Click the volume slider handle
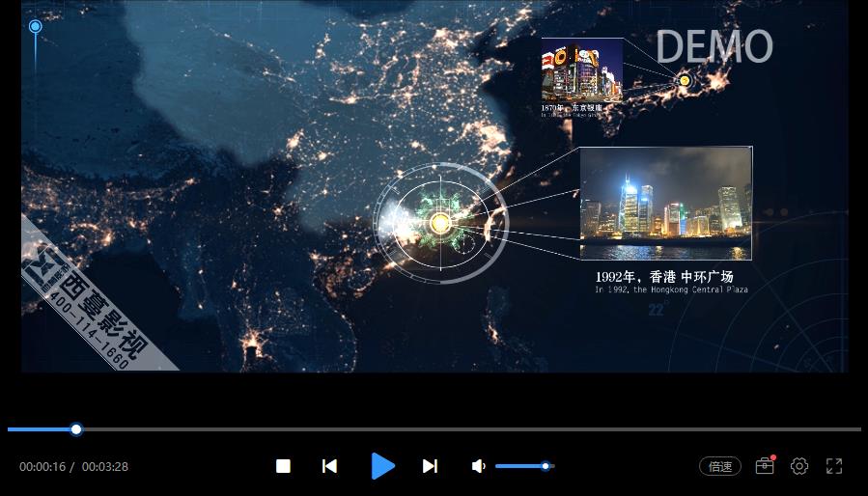This screenshot has height=496, width=868. 546,466
